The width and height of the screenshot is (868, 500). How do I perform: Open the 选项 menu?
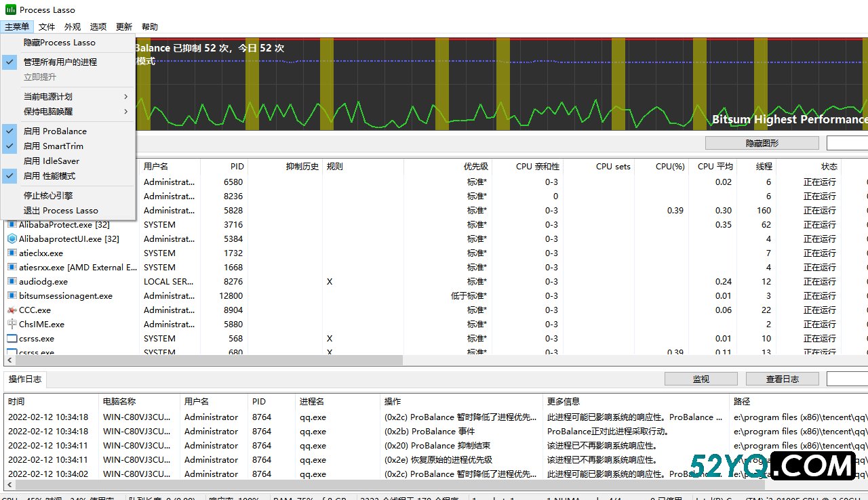pos(98,26)
